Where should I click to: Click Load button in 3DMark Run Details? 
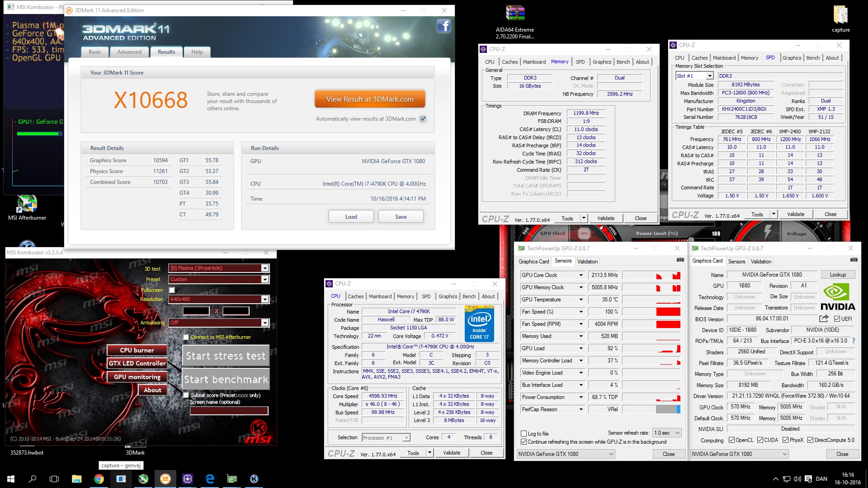click(x=351, y=217)
